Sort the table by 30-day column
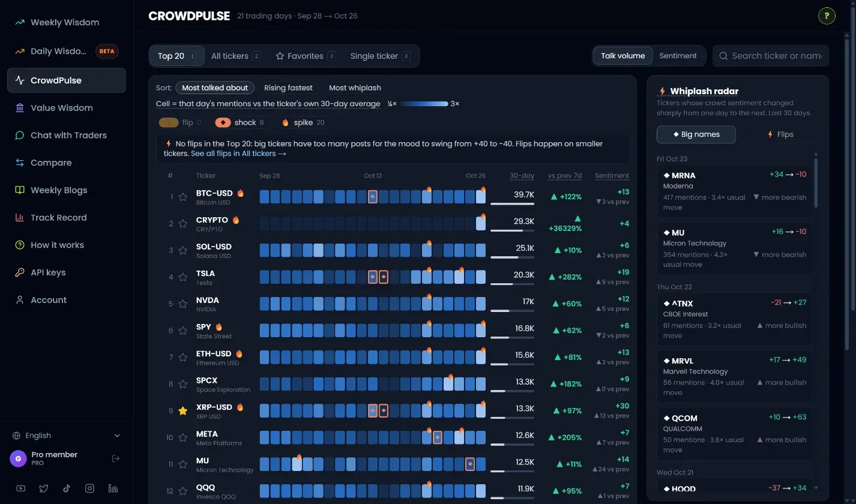This screenshot has width=856, height=504. pyautogui.click(x=522, y=176)
